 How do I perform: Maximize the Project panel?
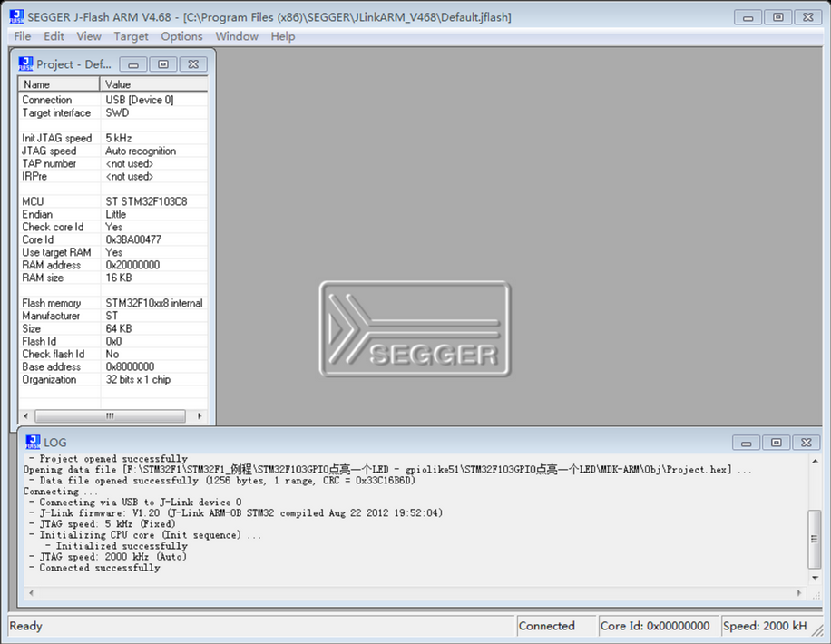point(163,64)
